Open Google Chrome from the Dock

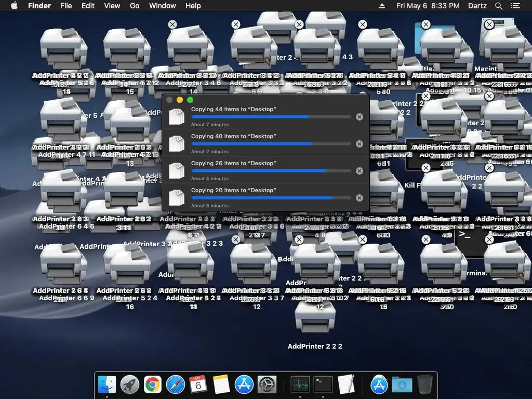click(x=152, y=384)
